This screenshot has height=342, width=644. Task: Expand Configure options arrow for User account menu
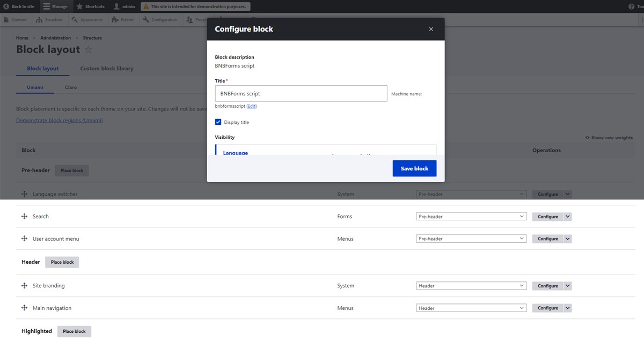[x=568, y=239]
